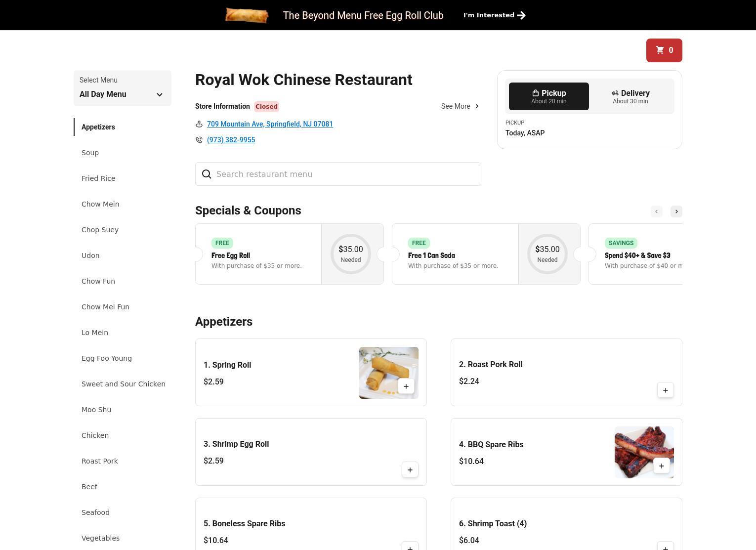This screenshot has height=550, width=756.
Task: Click the Spring Roll photo
Action: coord(389,373)
